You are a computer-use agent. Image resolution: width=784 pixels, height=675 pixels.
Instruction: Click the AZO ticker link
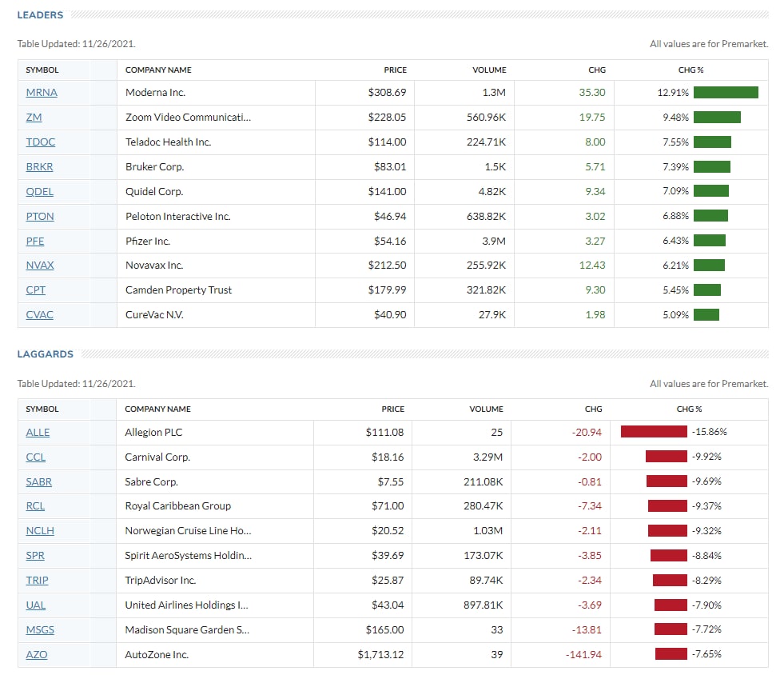tap(37, 654)
